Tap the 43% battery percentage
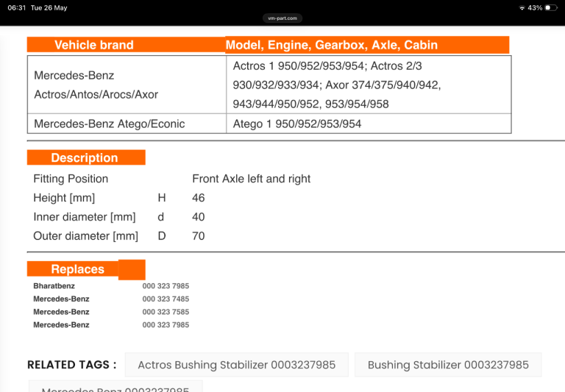 535,7
